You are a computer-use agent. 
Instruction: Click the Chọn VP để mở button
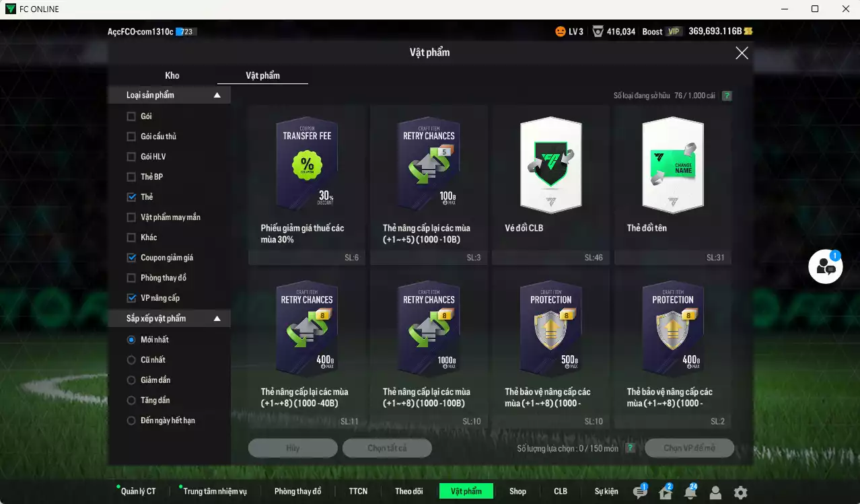tap(689, 448)
